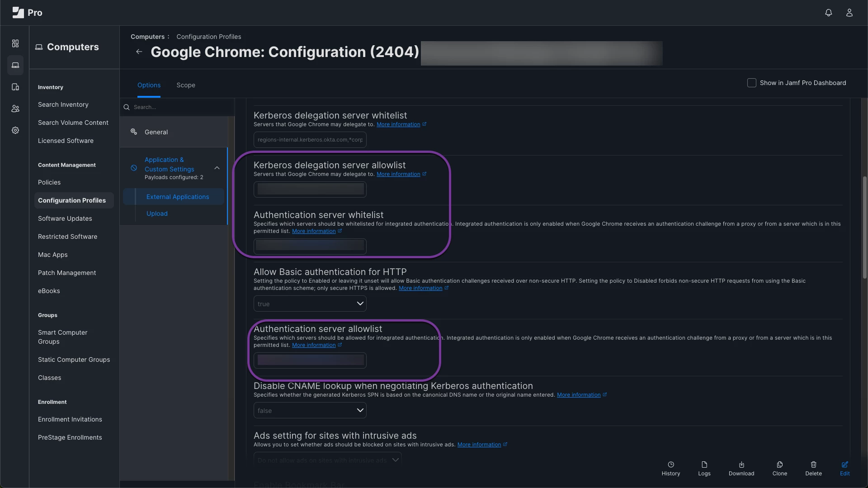868x488 pixels.
Task: Open Enrollment Invitations
Action: [x=70, y=419]
